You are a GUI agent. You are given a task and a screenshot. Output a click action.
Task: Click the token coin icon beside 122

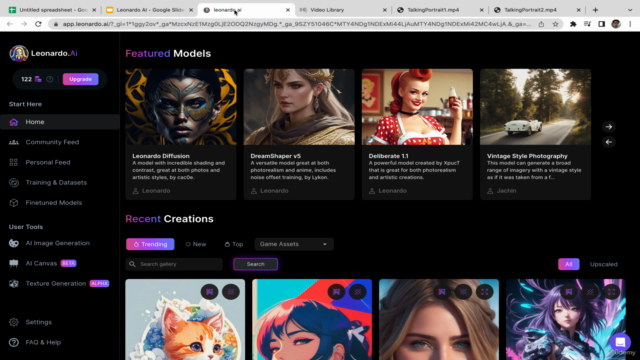(38, 79)
